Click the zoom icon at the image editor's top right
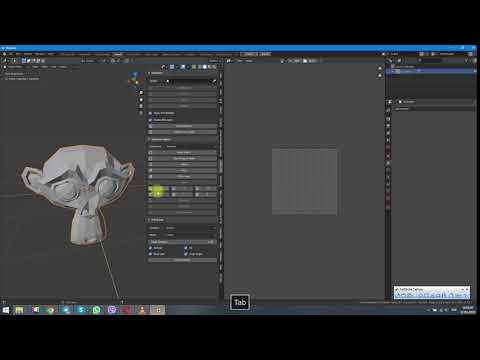 coord(380,68)
